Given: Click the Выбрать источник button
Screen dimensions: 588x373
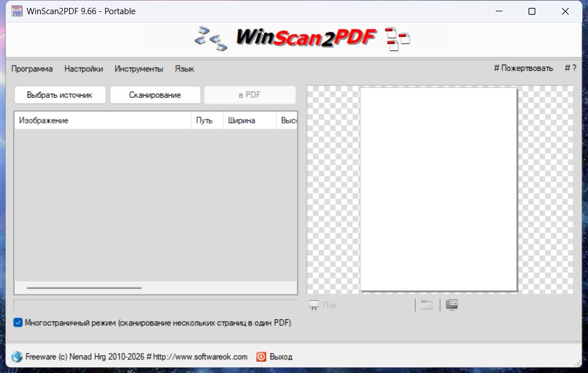Looking at the screenshot, I should (x=60, y=95).
